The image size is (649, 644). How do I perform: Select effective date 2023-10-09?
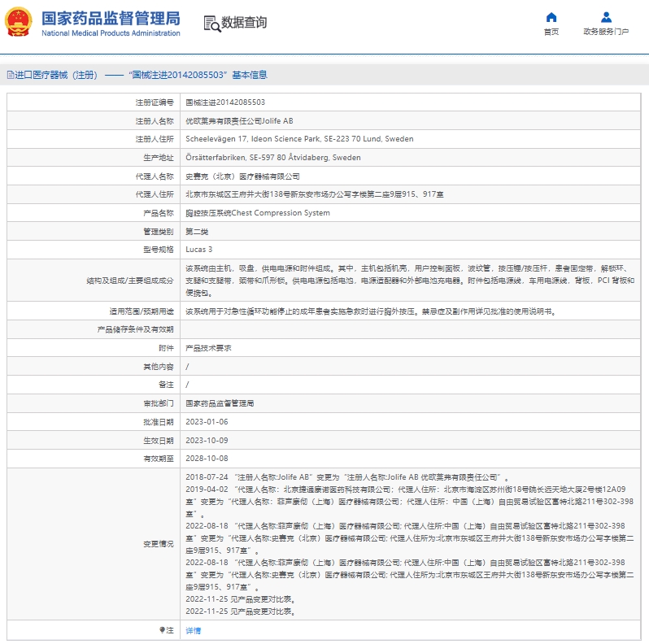(x=207, y=441)
